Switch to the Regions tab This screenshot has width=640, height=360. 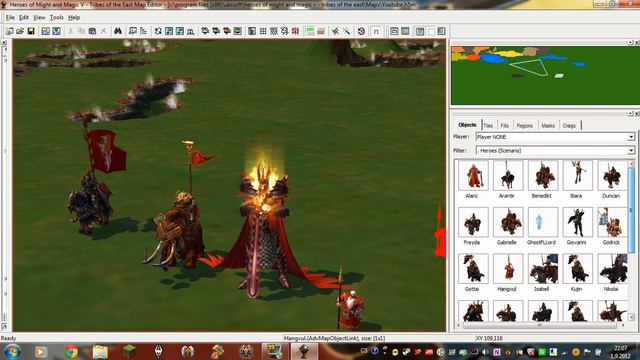pyautogui.click(x=524, y=126)
